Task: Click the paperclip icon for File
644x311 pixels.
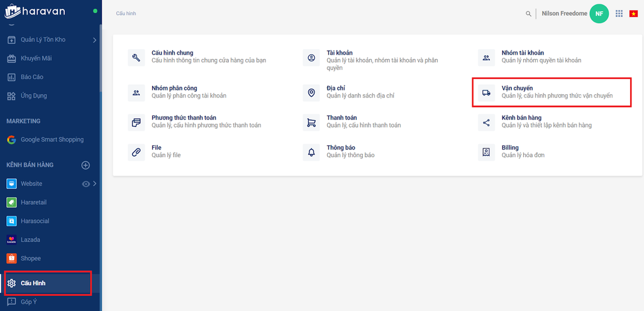Action: tap(136, 152)
